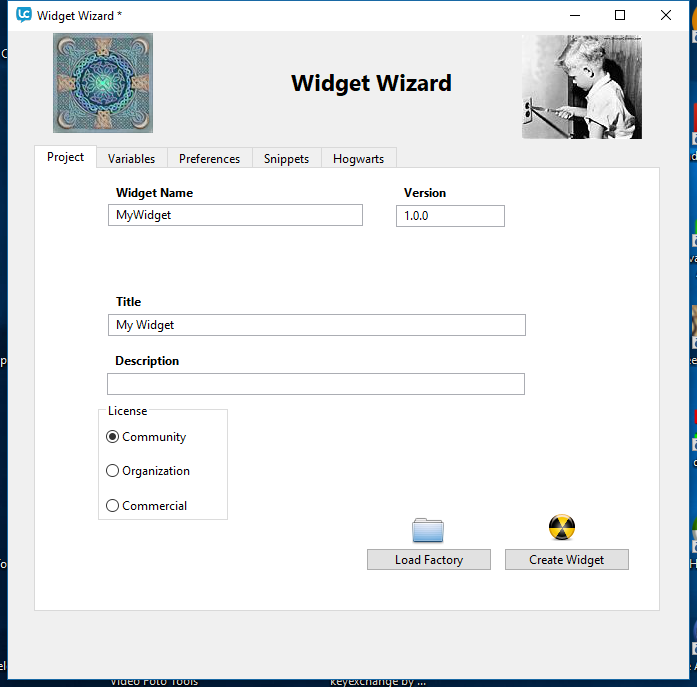The image size is (697, 687).
Task: Click the Widget Name label
Action: coord(154,193)
